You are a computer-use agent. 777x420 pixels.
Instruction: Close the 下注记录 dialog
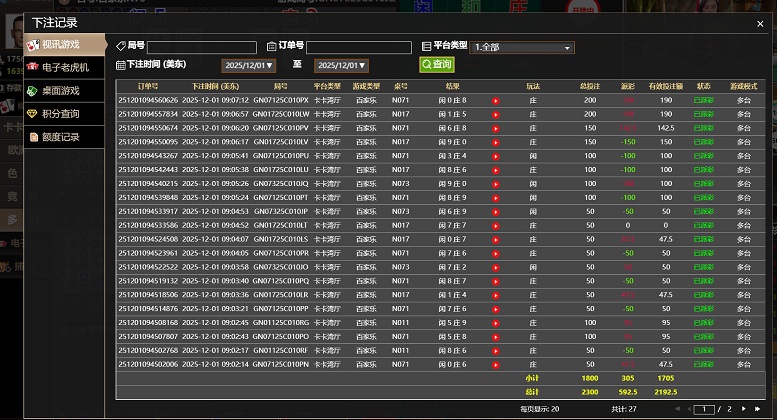(x=759, y=22)
